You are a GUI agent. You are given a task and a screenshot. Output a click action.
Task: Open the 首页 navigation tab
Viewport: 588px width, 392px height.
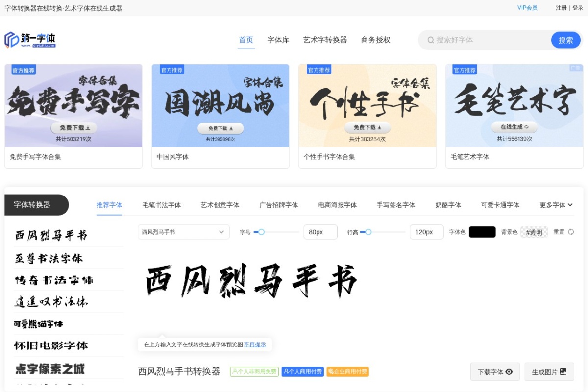tap(246, 40)
